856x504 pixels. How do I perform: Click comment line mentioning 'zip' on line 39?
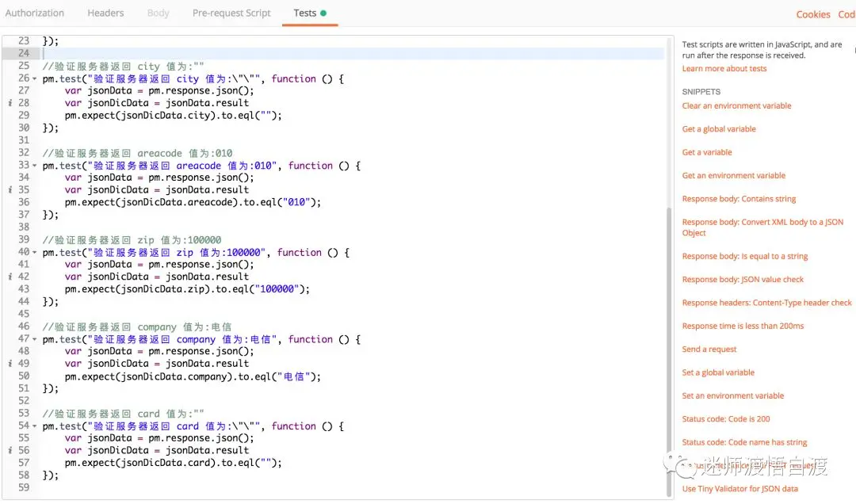[132, 240]
